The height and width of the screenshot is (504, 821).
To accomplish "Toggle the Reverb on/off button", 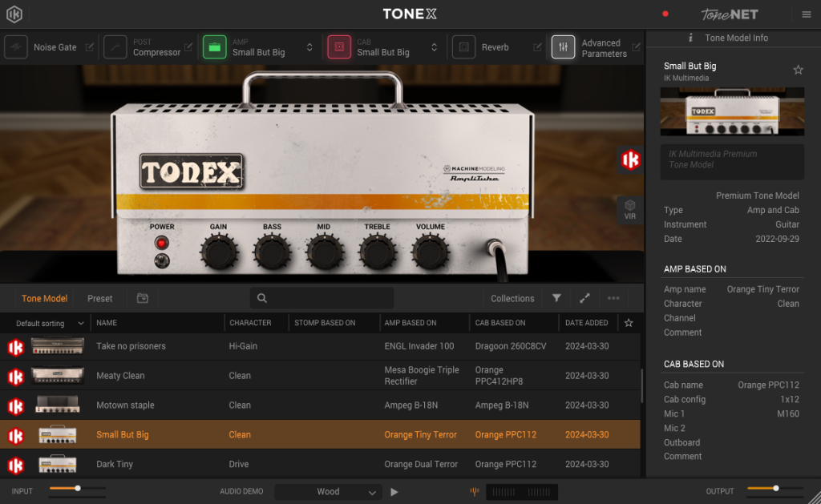I will tap(464, 47).
